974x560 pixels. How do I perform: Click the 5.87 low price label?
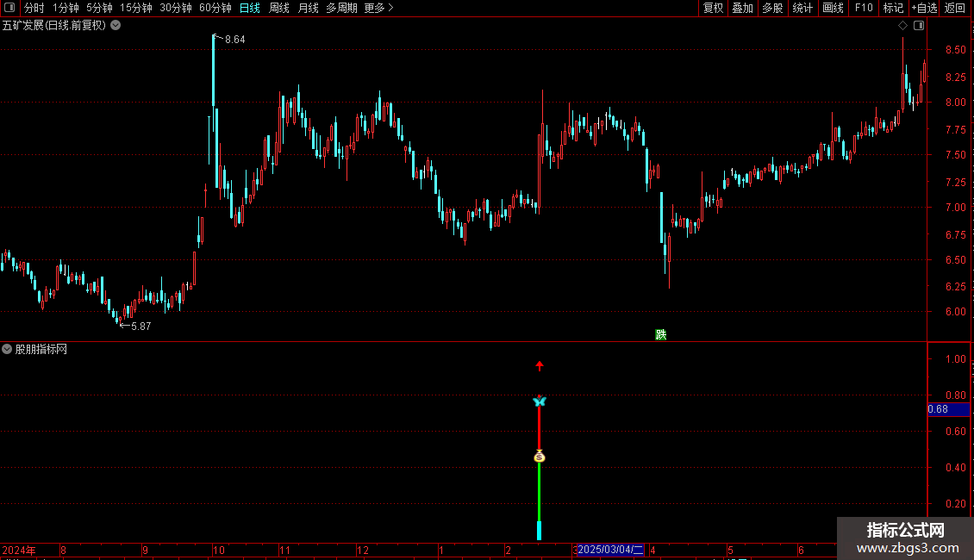(x=141, y=326)
